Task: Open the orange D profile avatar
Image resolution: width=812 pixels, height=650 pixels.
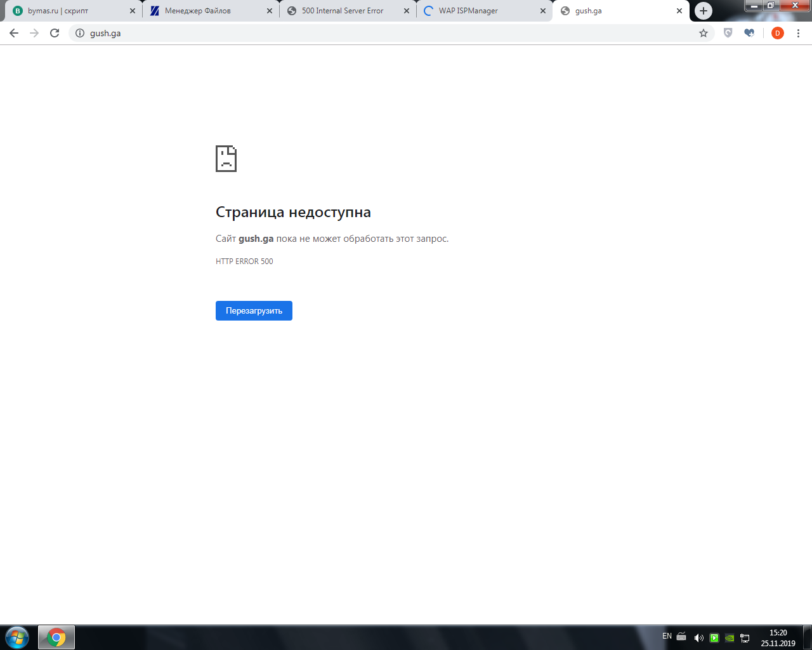Action: coord(777,33)
